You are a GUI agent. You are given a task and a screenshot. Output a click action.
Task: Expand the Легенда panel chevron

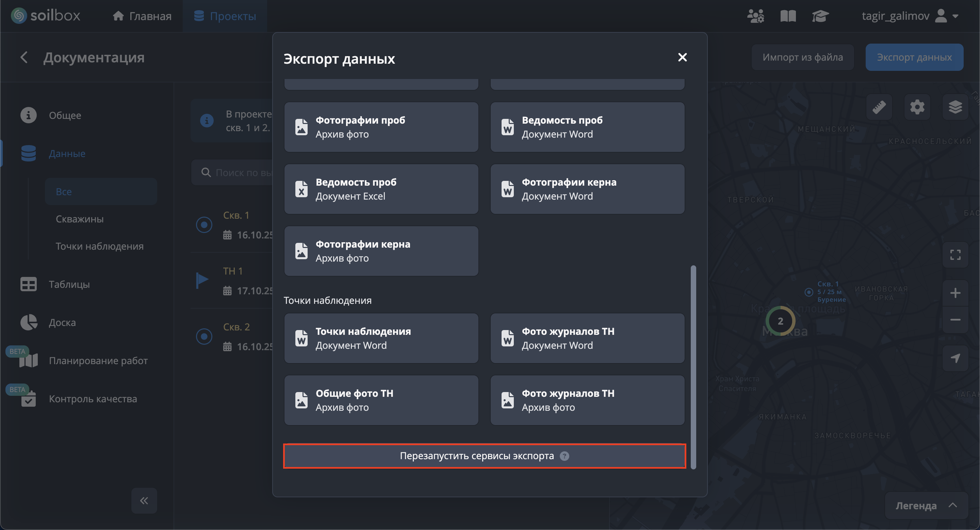point(953,505)
